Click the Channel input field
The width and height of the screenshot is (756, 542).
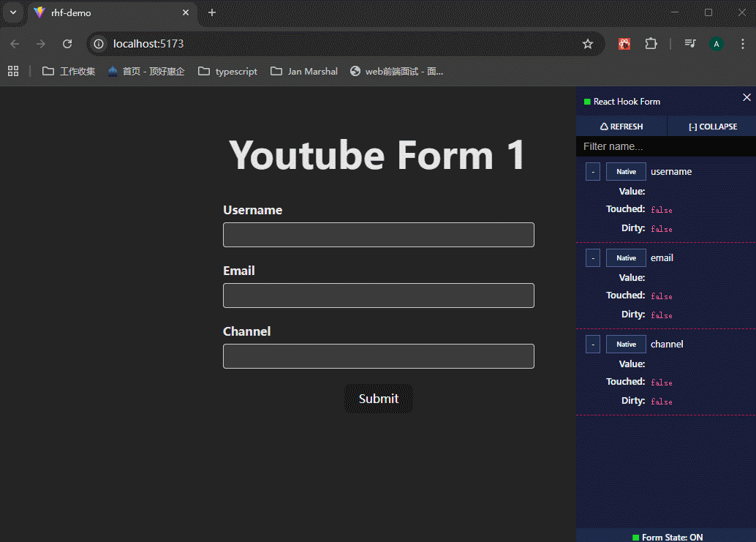click(378, 356)
